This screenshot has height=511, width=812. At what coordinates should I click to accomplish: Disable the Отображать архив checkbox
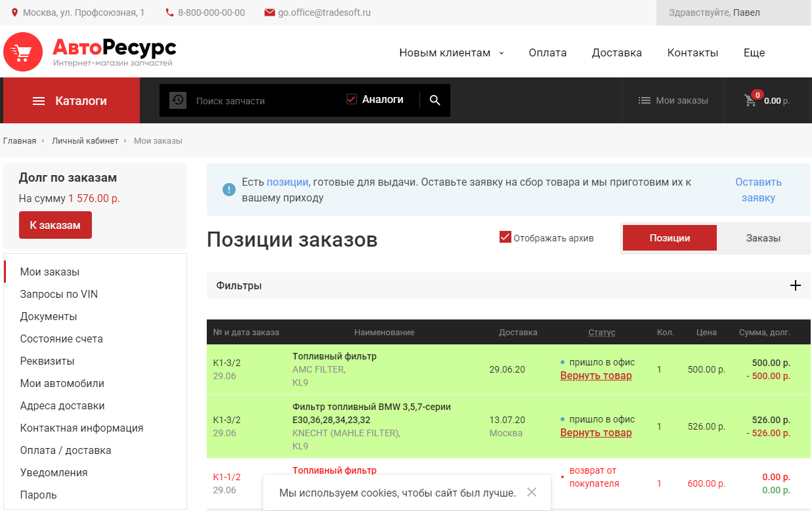pos(505,236)
